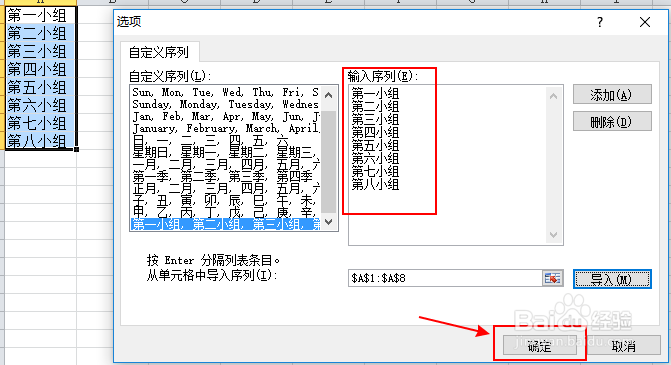Screen dimensions: 671x365
Task: Select the 正月, 二月, 三月 list entry
Action: tap(225, 188)
